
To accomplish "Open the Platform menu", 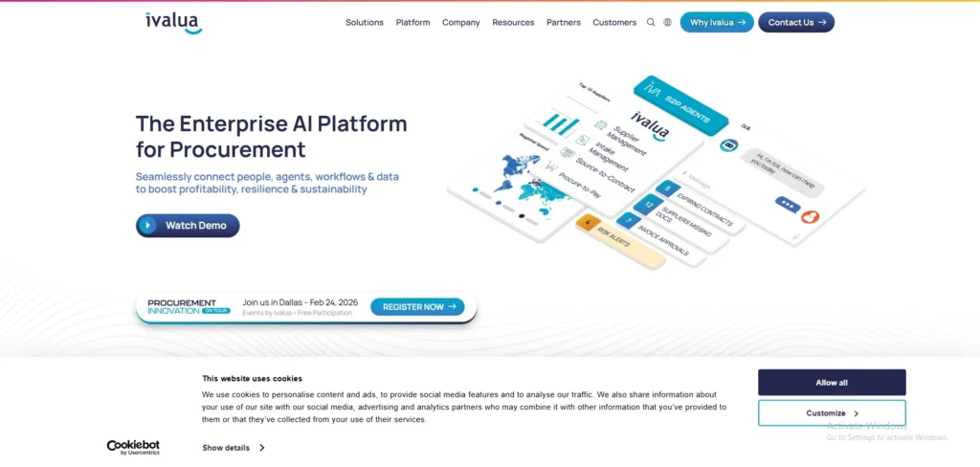I will point(412,23).
